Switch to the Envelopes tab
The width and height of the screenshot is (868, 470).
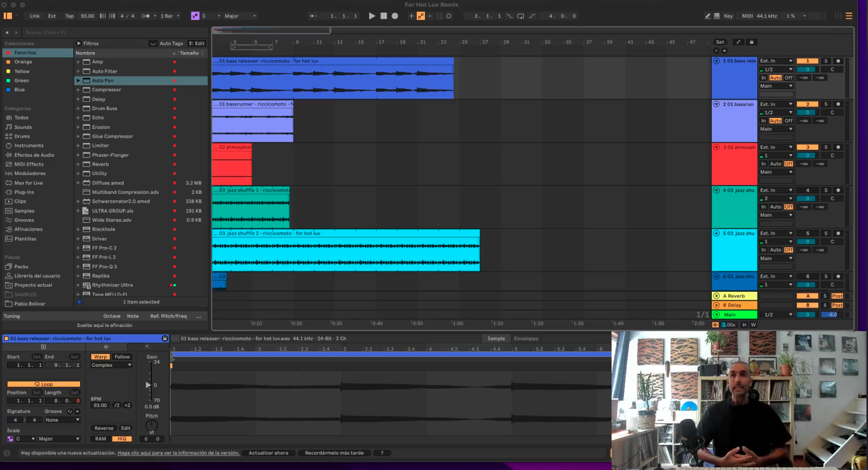[x=525, y=338]
